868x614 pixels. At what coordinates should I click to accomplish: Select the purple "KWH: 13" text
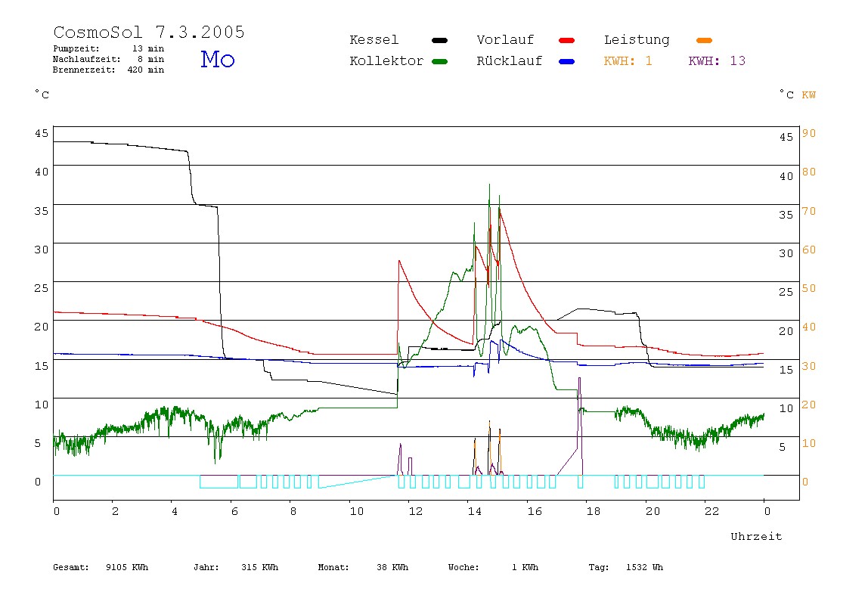pyautogui.click(x=717, y=61)
